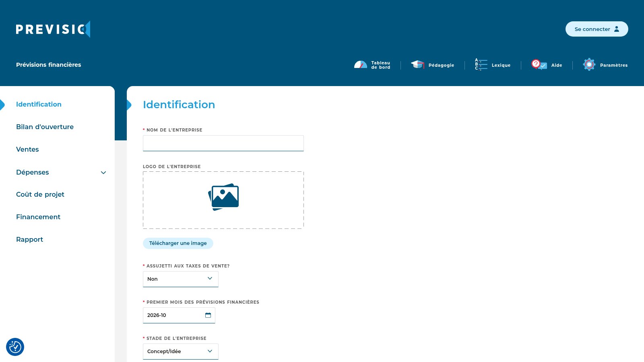Click the Aide text link
This screenshot has height=362, width=644.
(557, 65)
